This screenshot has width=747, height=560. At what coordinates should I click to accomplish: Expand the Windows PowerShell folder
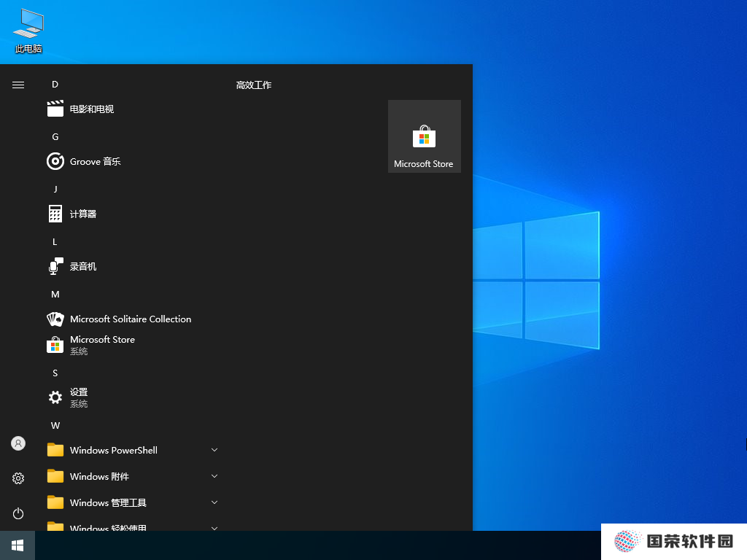[x=133, y=450]
